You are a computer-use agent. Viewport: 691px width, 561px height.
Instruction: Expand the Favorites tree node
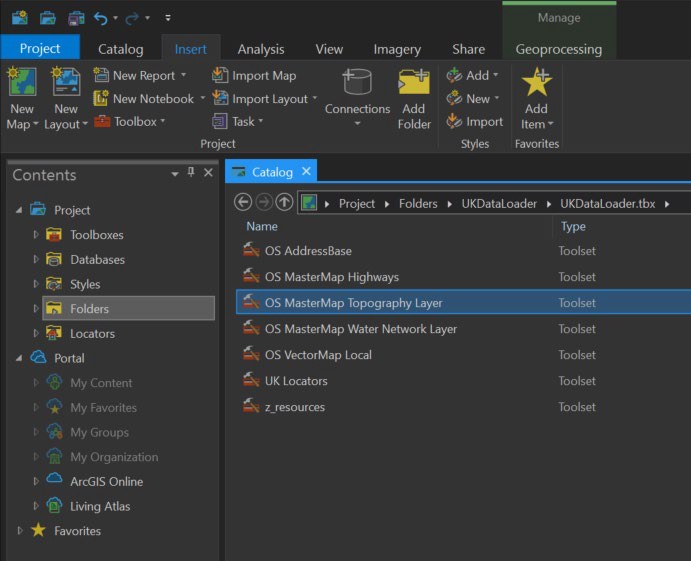pos(19,531)
